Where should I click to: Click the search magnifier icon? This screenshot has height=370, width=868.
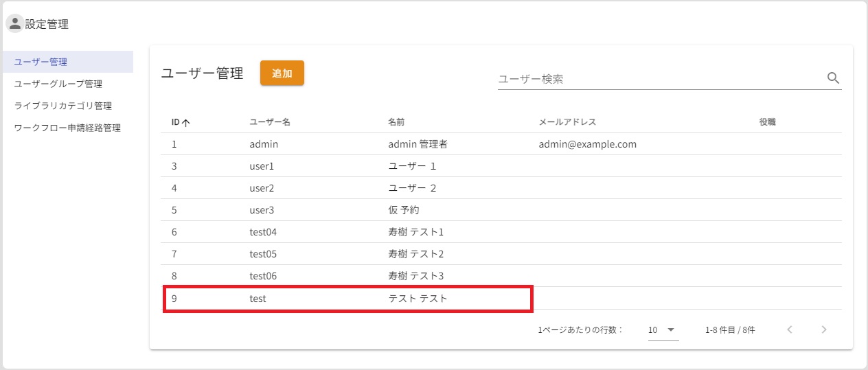pos(833,78)
